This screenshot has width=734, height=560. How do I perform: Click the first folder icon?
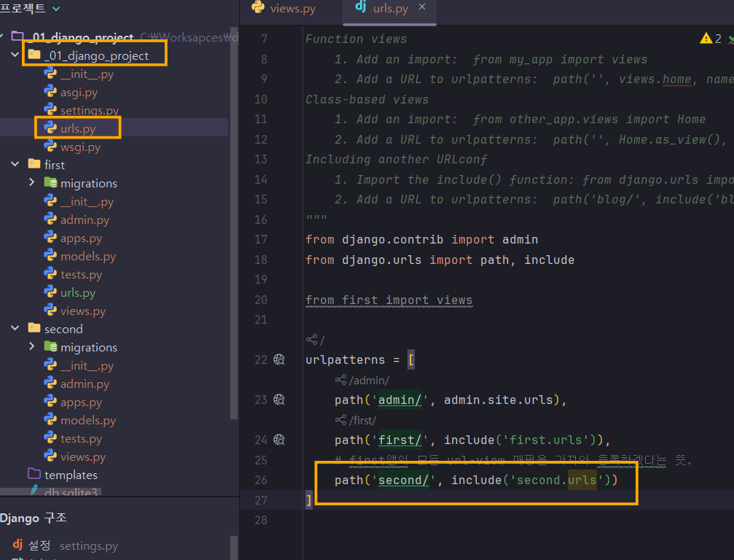point(34,164)
